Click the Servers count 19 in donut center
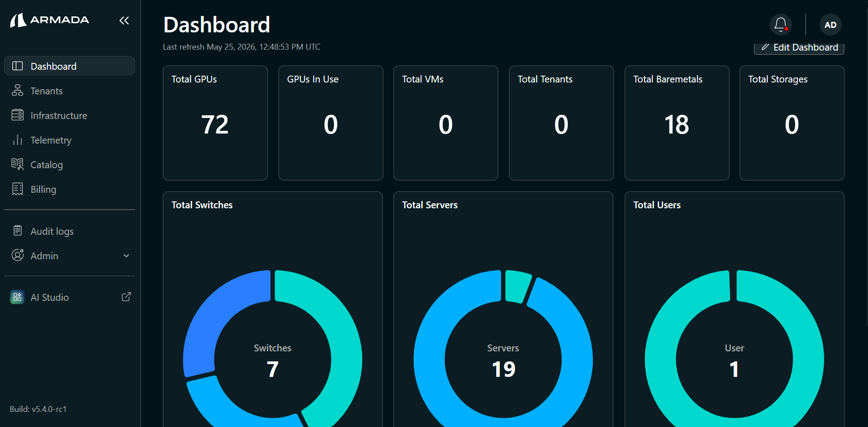The image size is (868, 427). (504, 369)
